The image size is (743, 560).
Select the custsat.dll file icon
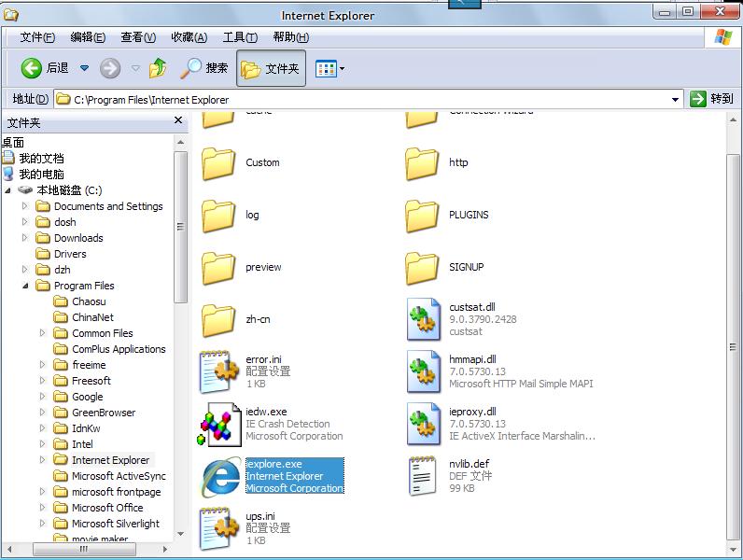tap(424, 319)
